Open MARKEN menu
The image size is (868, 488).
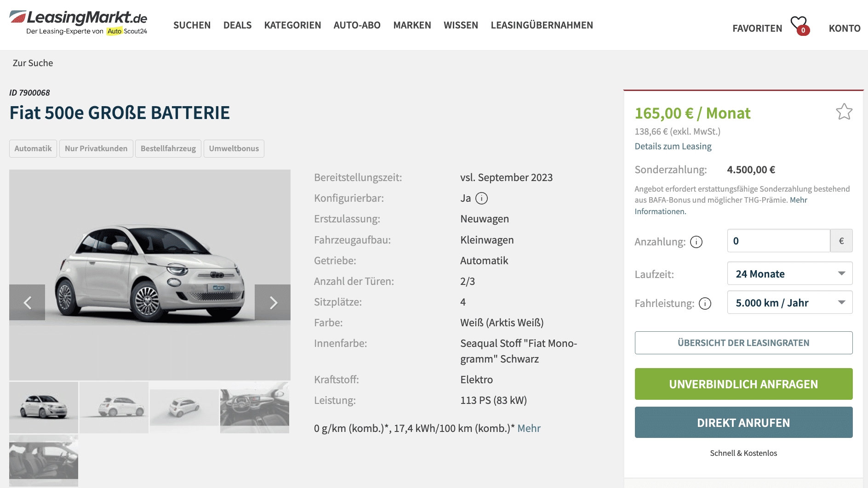tap(412, 25)
